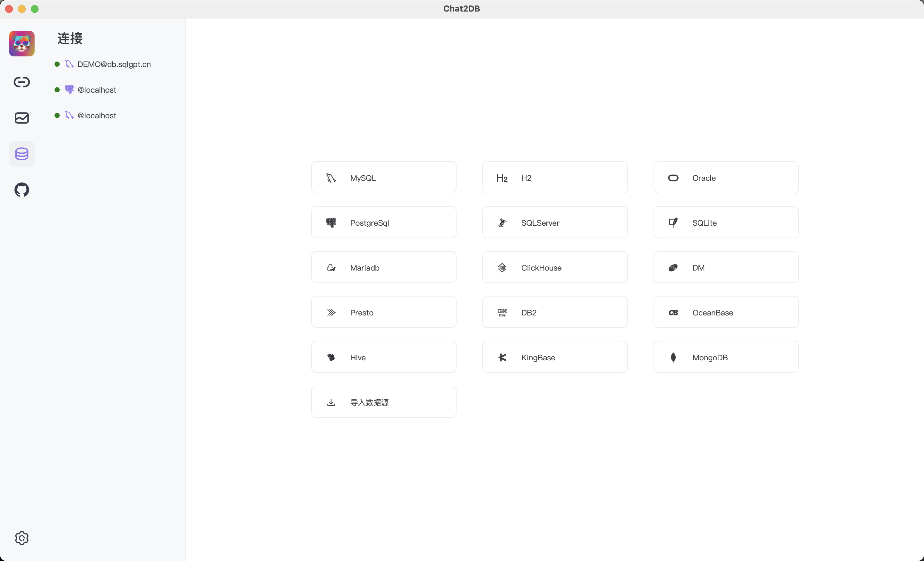Click the 连接 panel heading
Screen dimensions: 924x561
[x=70, y=38]
